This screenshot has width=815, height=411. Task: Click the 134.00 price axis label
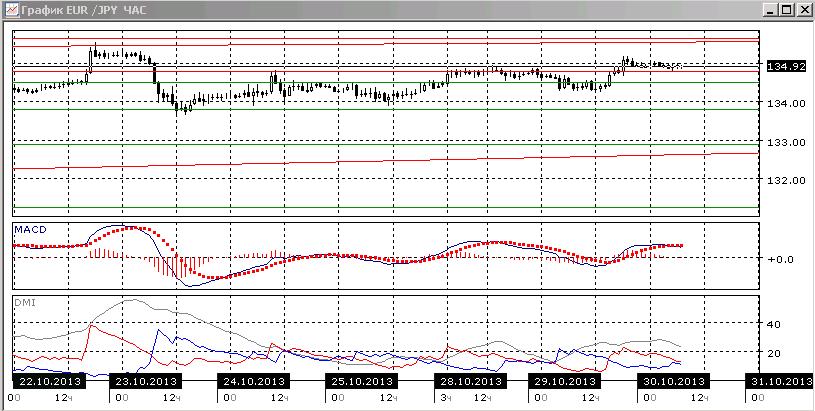point(786,103)
